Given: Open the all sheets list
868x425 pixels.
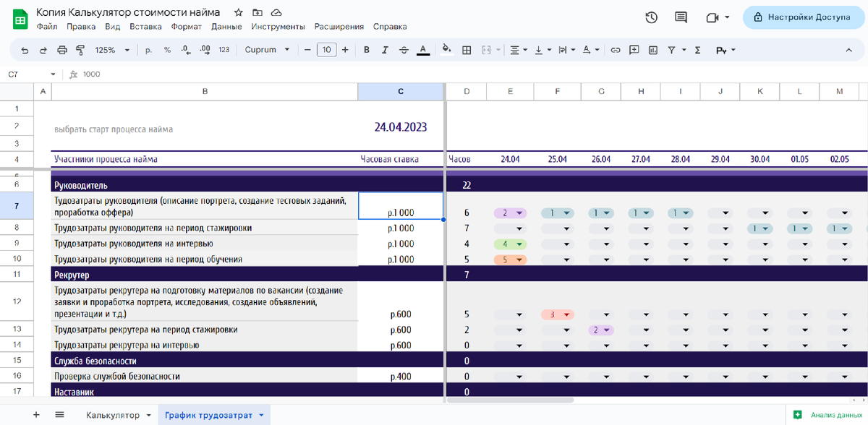Looking at the screenshot, I should click(x=60, y=414).
